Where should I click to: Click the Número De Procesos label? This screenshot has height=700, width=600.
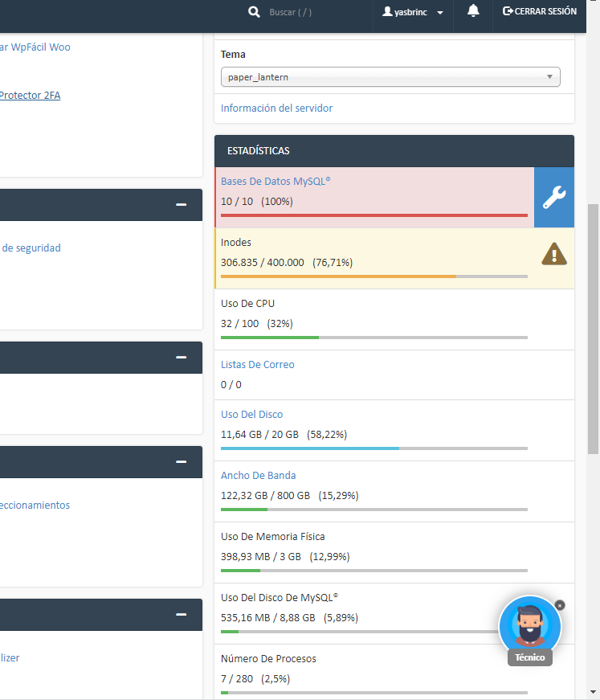268,658
